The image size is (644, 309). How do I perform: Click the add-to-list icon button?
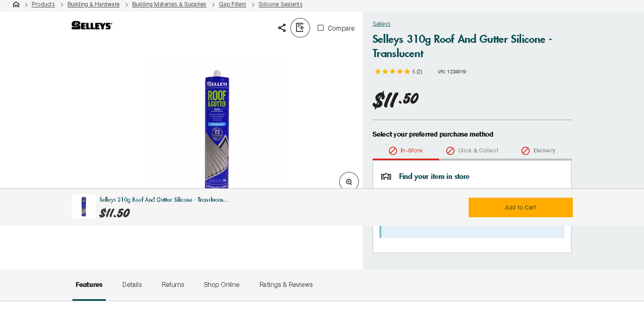[x=300, y=28]
